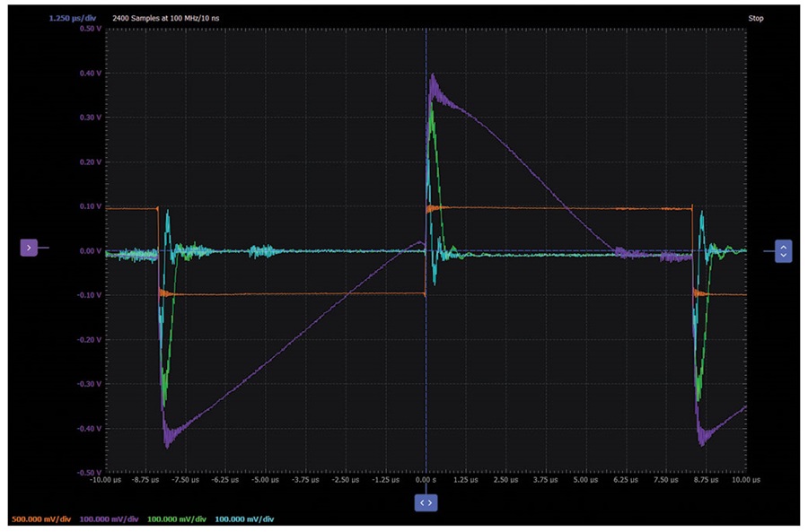Click the blue horizontal position left-right handle
Viewport: 808px width, 532px height.
[x=426, y=502]
